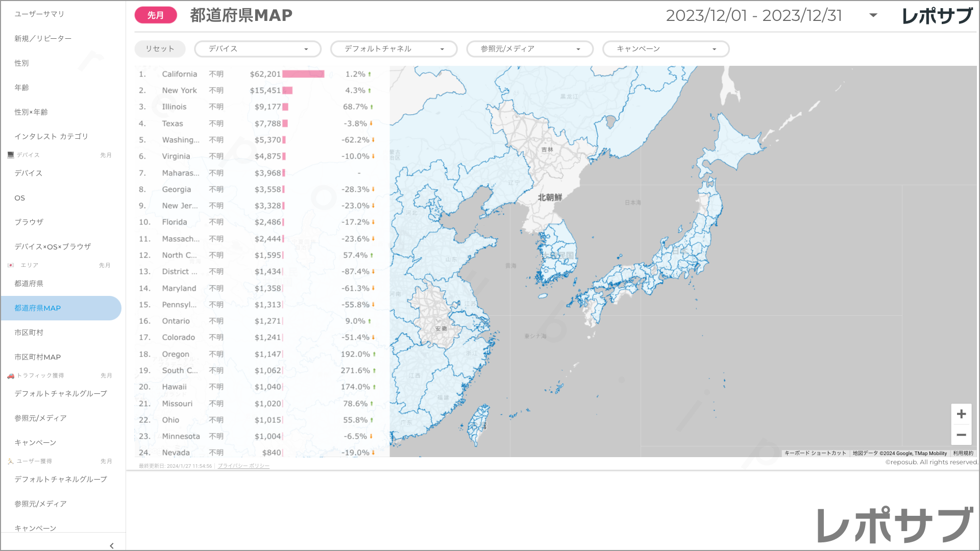The image size is (980, 551).
Task: Go to the 市区町村MAP page
Action: pyautogui.click(x=38, y=357)
